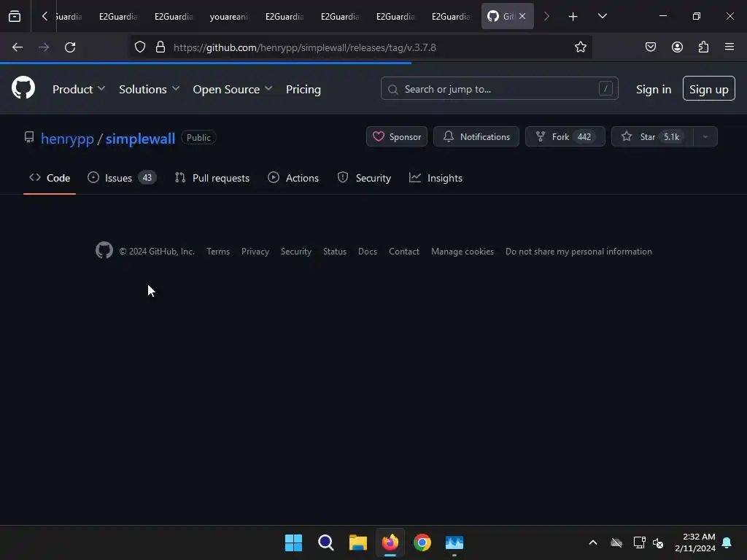This screenshot has width=747, height=560.
Task: Open the Firefox hamburger application menu
Action: pyautogui.click(x=729, y=47)
